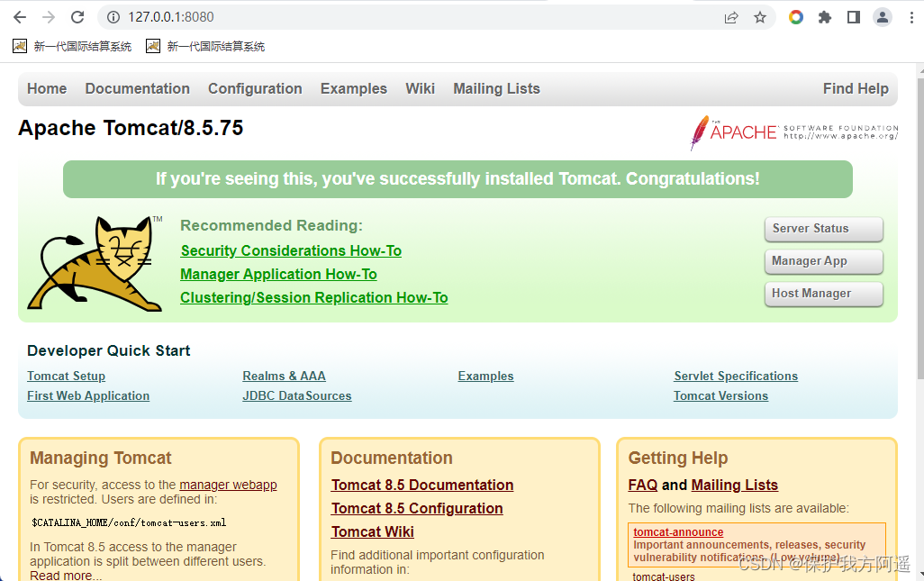Open Mailing Lists link under Getting Help
This screenshot has width=924, height=581.
[734, 485]
